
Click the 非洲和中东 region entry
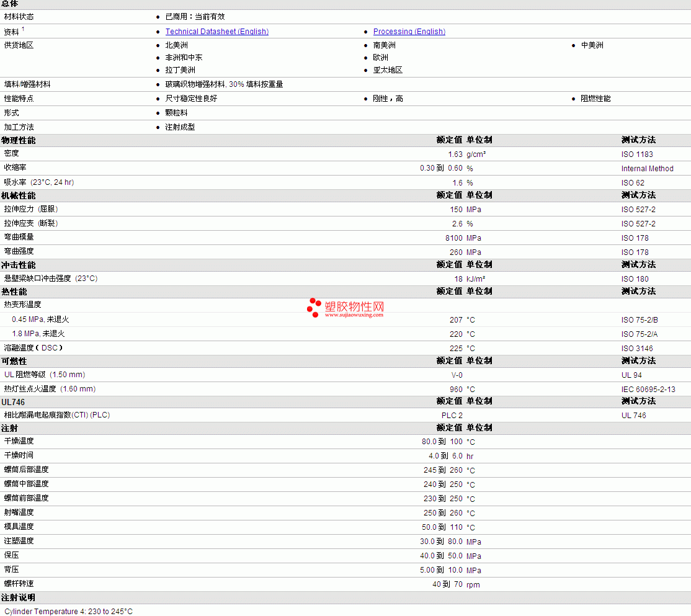[x=184, y=57]
